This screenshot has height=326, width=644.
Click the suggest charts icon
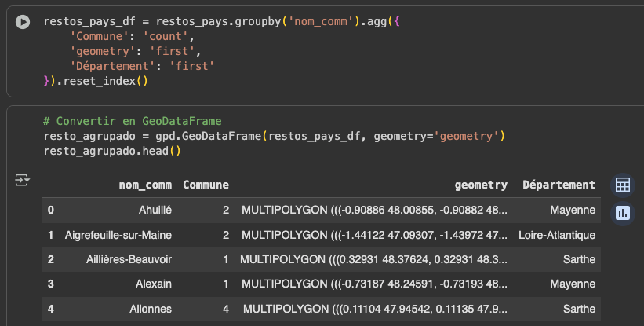pyautogui.click(x=622, y=213)
